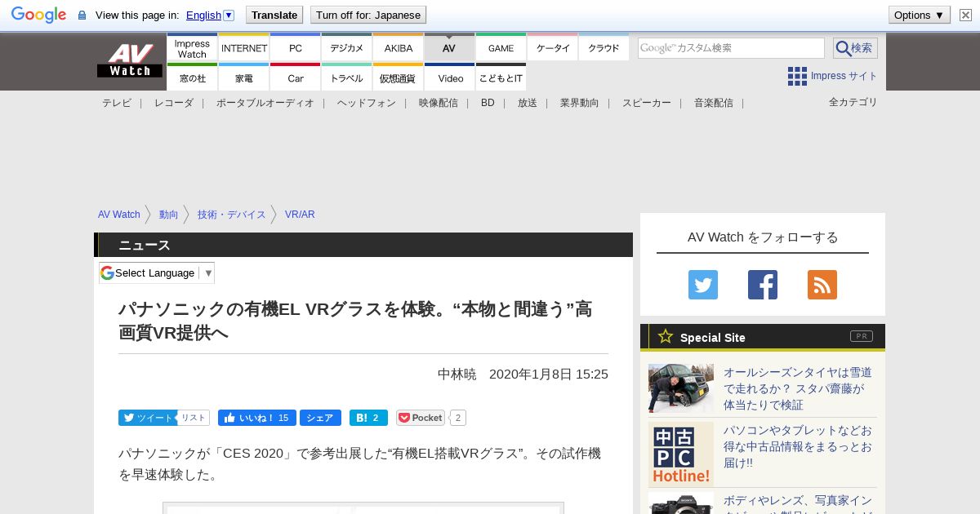This screenshot has height=514, width=980.
Task: Focus the Google カスタム検索 input field
Action: [731, 48]
